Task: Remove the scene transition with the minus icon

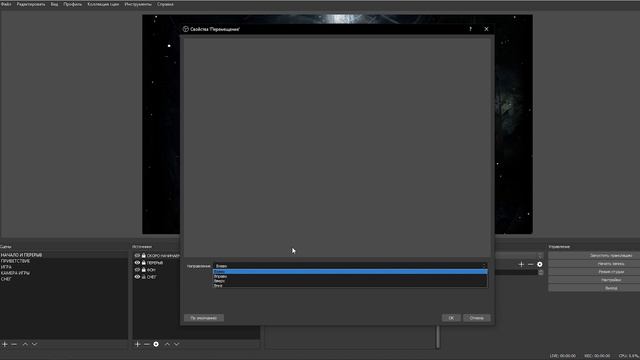Action: (530, 264)
